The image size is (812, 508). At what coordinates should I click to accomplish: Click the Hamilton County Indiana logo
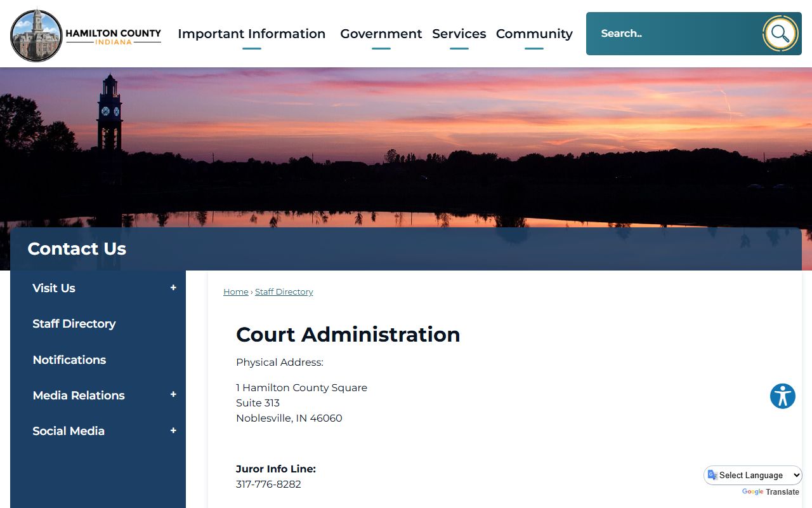[x=86, y=35]
